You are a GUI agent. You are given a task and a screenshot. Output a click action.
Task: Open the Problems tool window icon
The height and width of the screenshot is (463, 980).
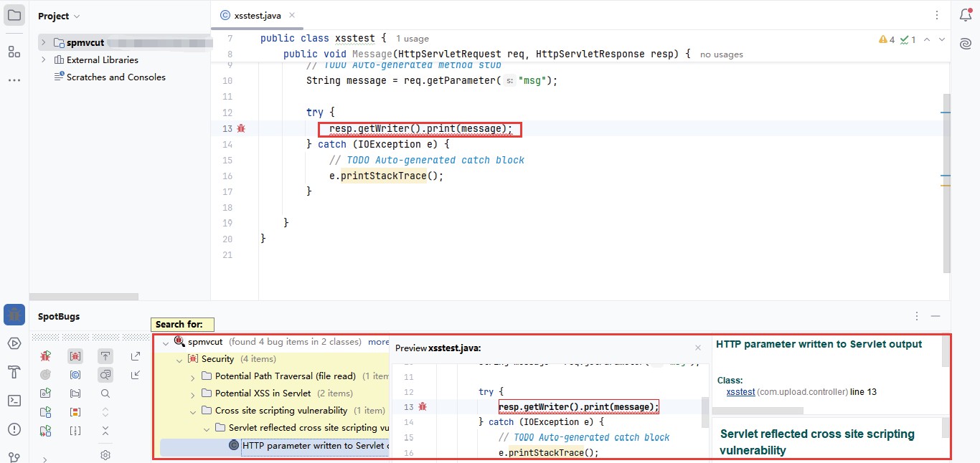pyautogui.click(x=14, y=429)
